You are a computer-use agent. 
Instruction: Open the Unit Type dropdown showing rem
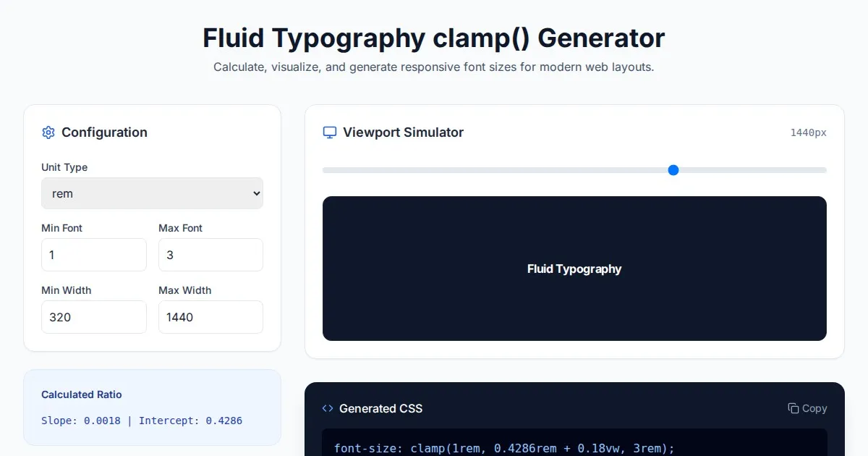(152, 193)
